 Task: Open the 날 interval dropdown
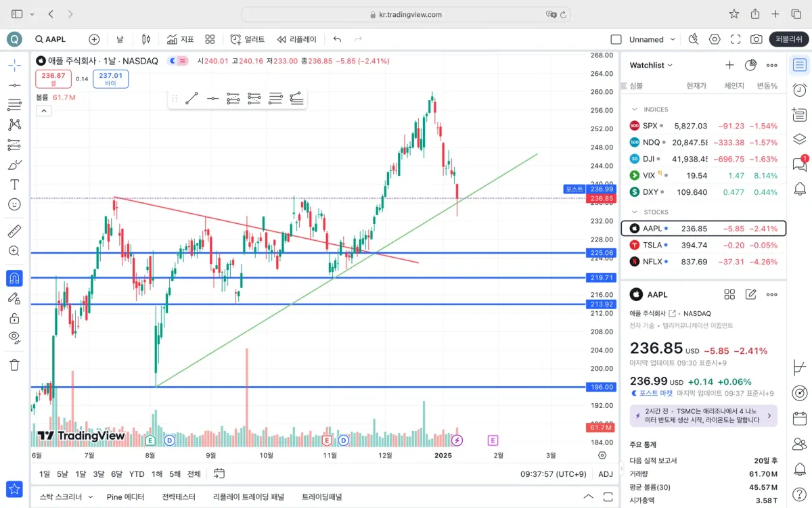(120, 39)
